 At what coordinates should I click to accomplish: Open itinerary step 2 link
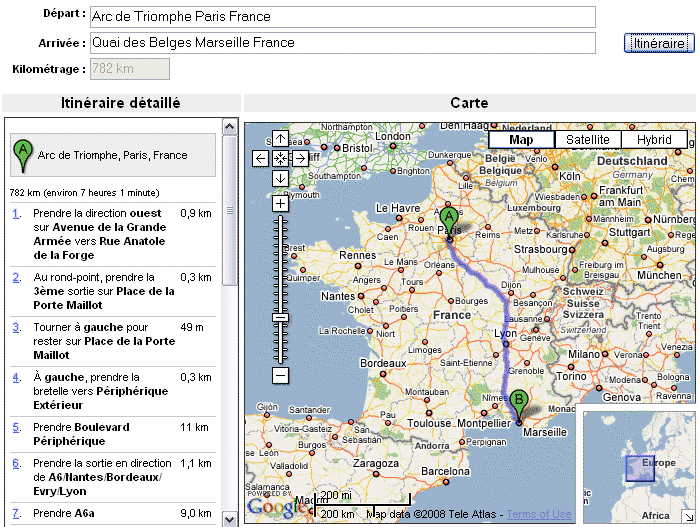click(x=16, y=277)
